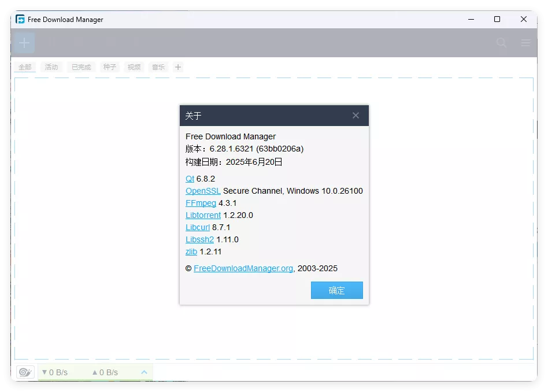Open the hamburger menu icon

[525, 42]
